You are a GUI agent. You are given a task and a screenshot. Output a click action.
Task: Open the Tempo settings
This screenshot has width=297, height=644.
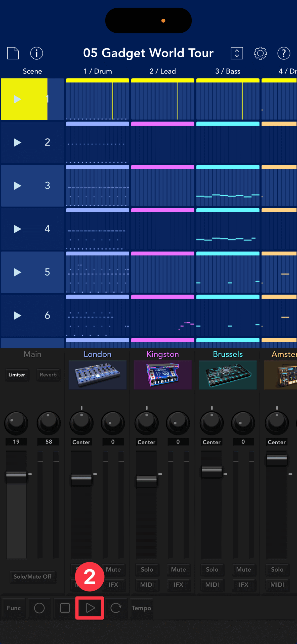point(141,608)
